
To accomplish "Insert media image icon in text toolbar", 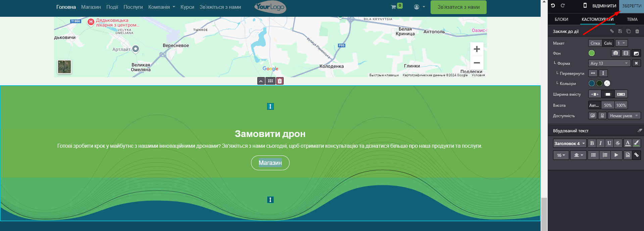I will coord(628,155).
